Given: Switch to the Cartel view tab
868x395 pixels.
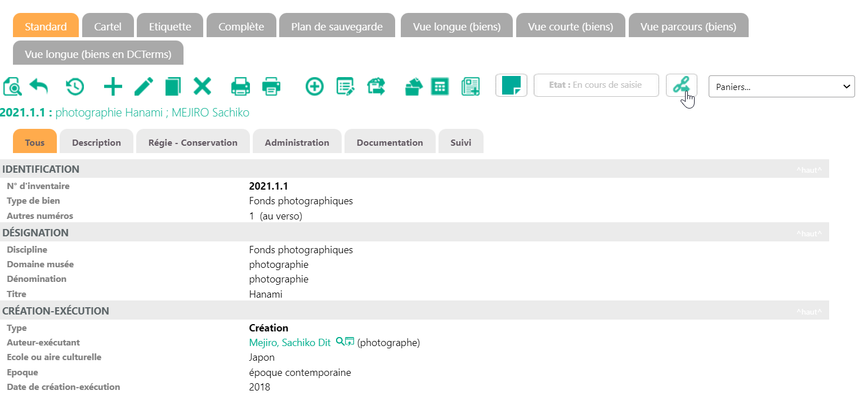Looking at the screenshot, I should pyautogui.click(x=108, y=26).
